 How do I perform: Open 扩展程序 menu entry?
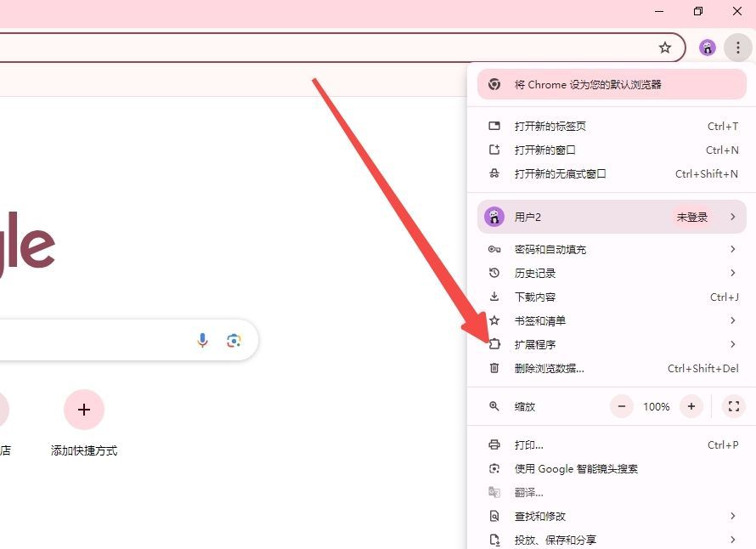(612, 344)
